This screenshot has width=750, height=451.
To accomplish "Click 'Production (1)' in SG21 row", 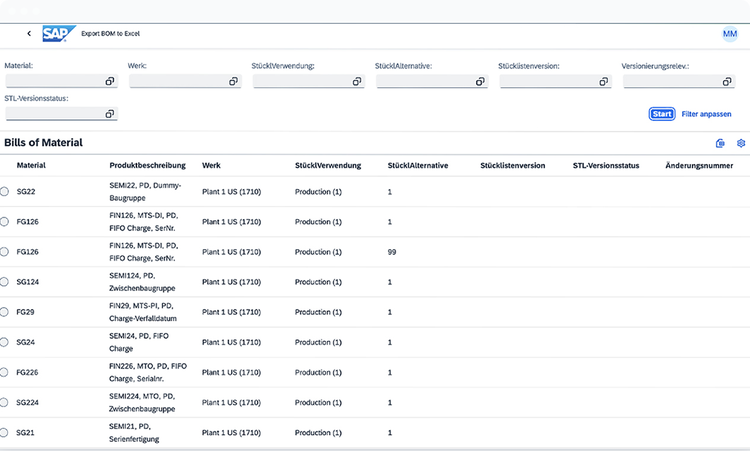I will click(318, 432).
